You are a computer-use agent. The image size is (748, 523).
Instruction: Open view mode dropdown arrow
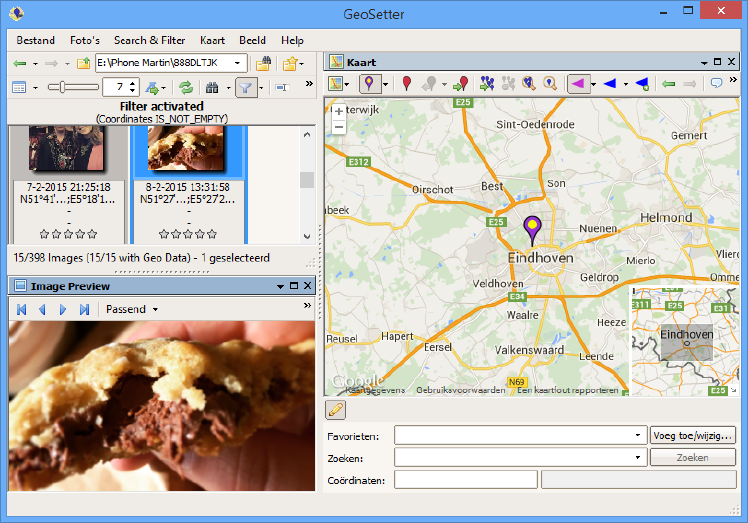coord(35,88)
